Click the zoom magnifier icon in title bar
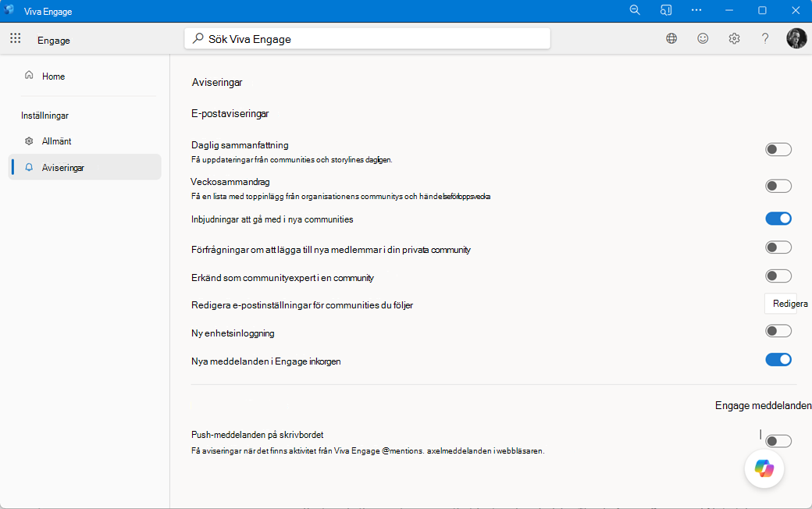 tap(635, 10)
